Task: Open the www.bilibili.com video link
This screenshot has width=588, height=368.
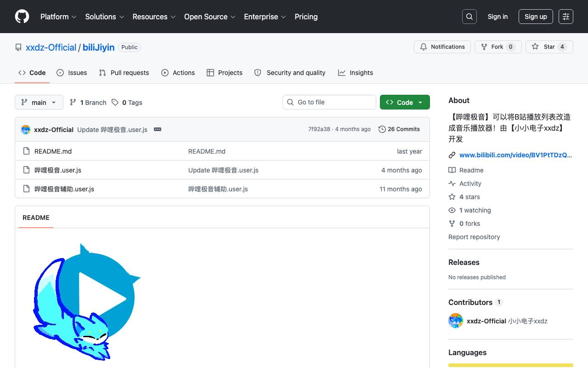Action: pyautogui.click(x=516, y=155)
